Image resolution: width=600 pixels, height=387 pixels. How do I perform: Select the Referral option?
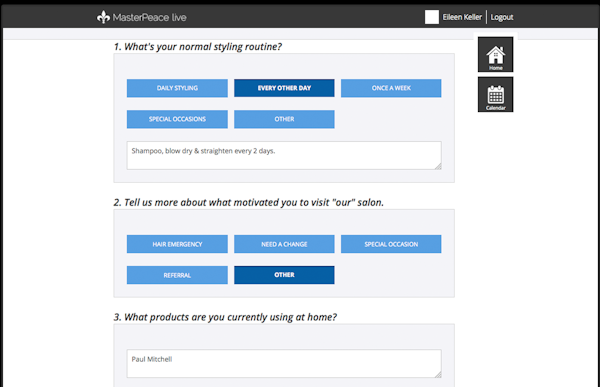pos(177,275)
